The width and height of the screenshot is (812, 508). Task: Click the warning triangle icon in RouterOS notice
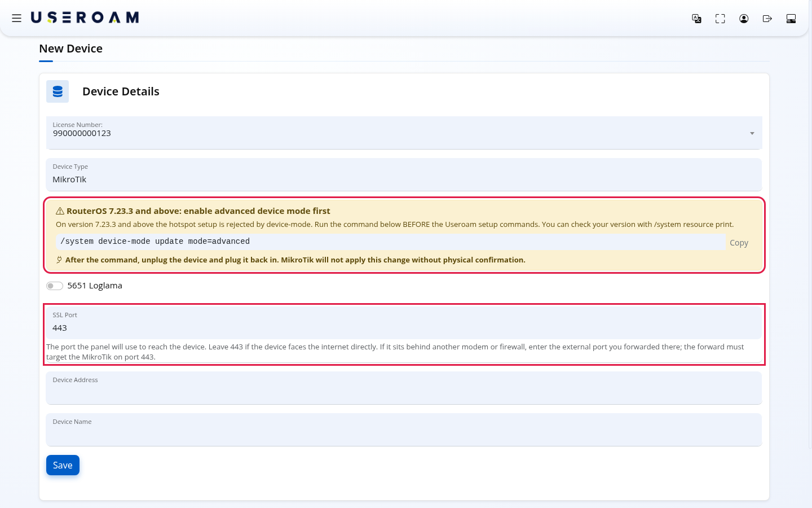[x=60, y=211]
